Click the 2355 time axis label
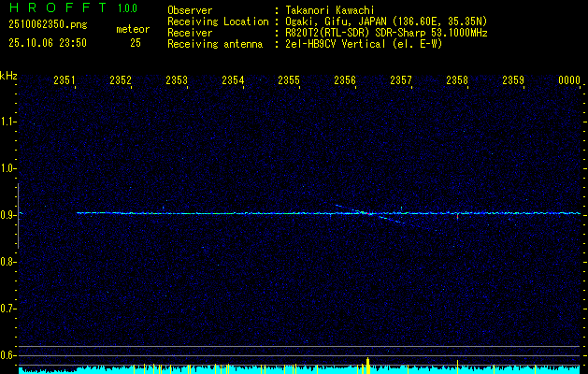This screenshot has height=374, width=588. (289, 80)
